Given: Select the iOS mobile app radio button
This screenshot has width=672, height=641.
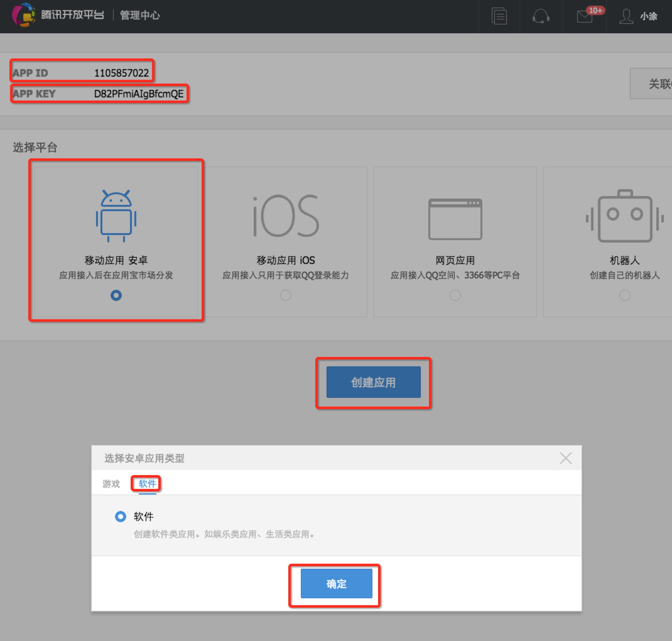Looking at the screenshot, I should [x=286, y=295].
